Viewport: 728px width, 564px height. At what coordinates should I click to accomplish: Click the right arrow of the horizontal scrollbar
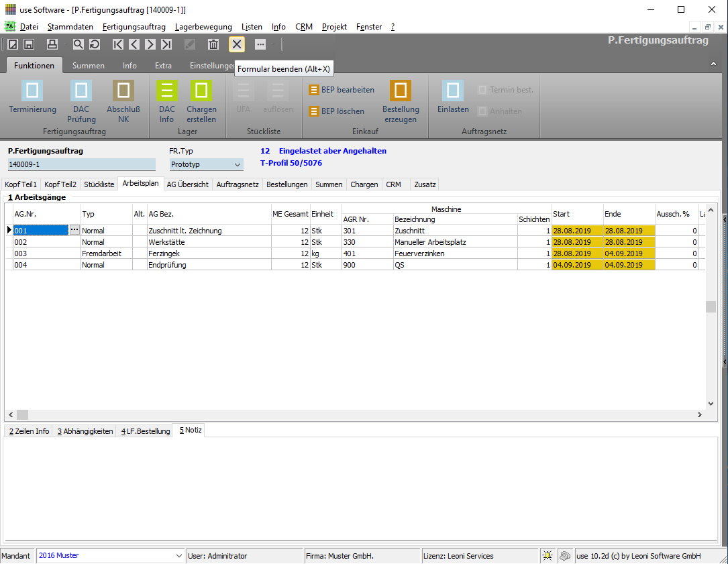[x=700, y=414]
